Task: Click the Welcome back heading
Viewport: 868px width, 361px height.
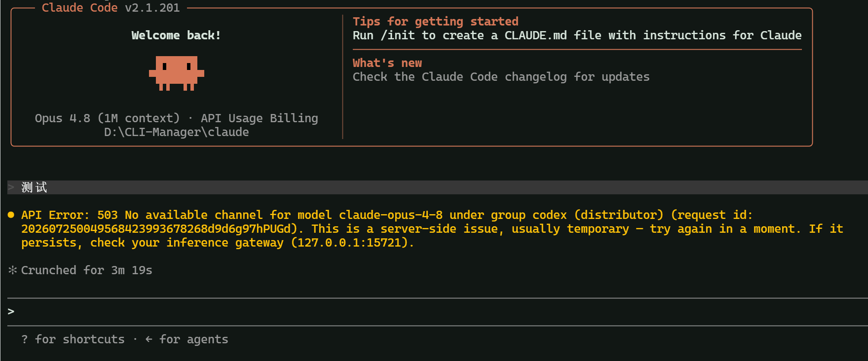Action: click(176, 35)
